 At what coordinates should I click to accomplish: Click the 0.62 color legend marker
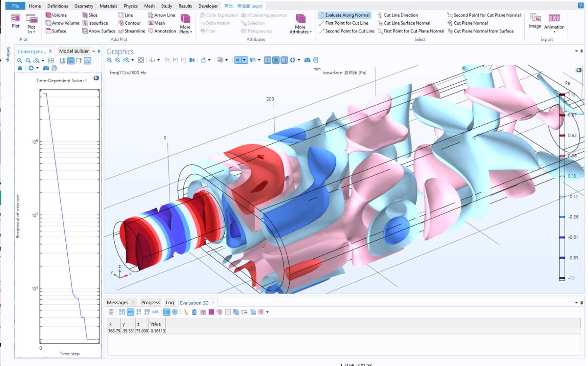coord(562,136)
